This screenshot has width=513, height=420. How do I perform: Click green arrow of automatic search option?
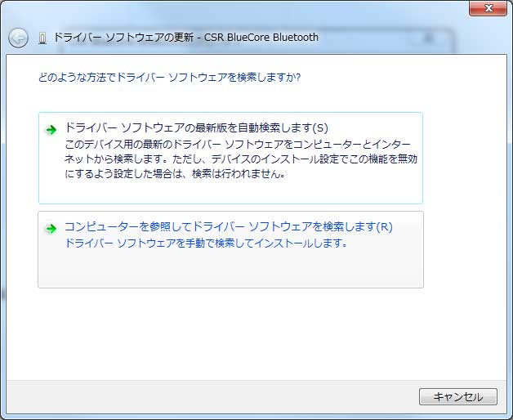coord(51,130)
